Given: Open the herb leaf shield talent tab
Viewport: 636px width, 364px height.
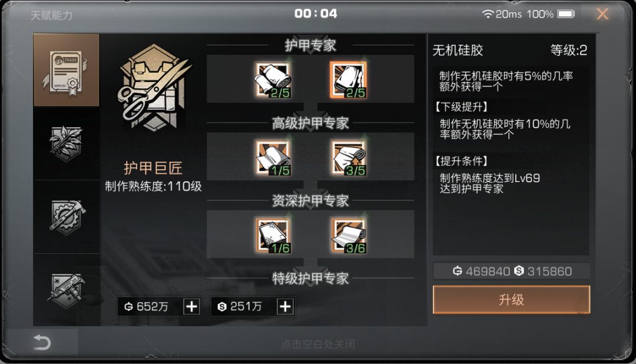Looking at the screenshot, I should click(66, 144).
